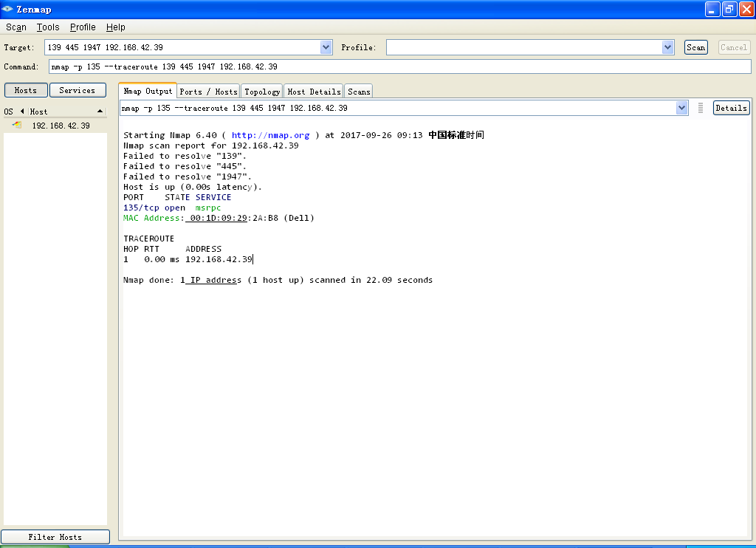Click the Zenmap eye icon in title bar

[7, 9]
